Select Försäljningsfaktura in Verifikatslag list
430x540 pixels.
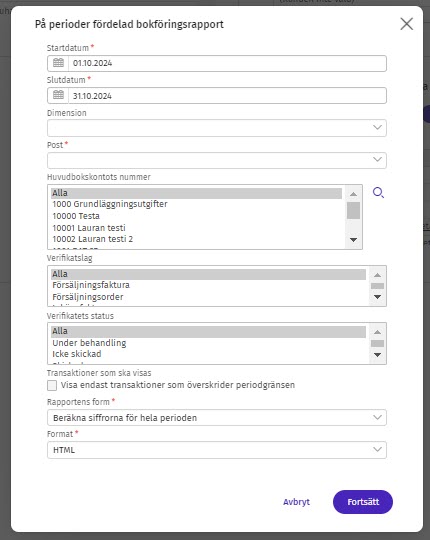208,285
